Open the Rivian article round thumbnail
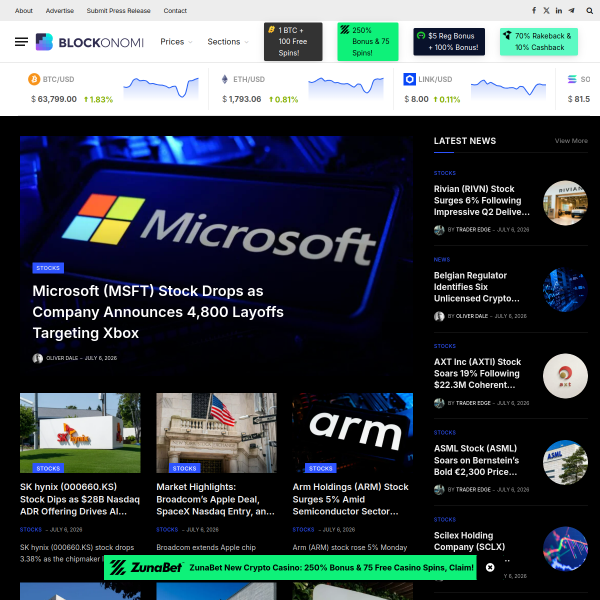 (565, 203)
